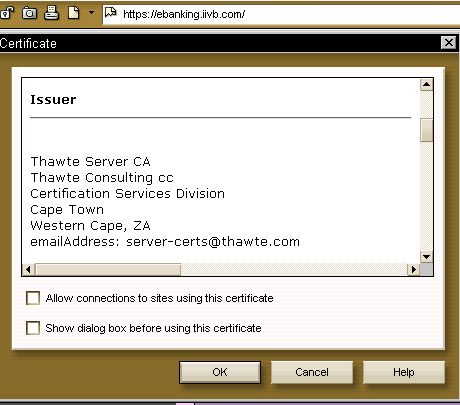Screen dimensions: 460x405
Task: Click the server-certs@thawte.com email line
Action: pos(165,242)
